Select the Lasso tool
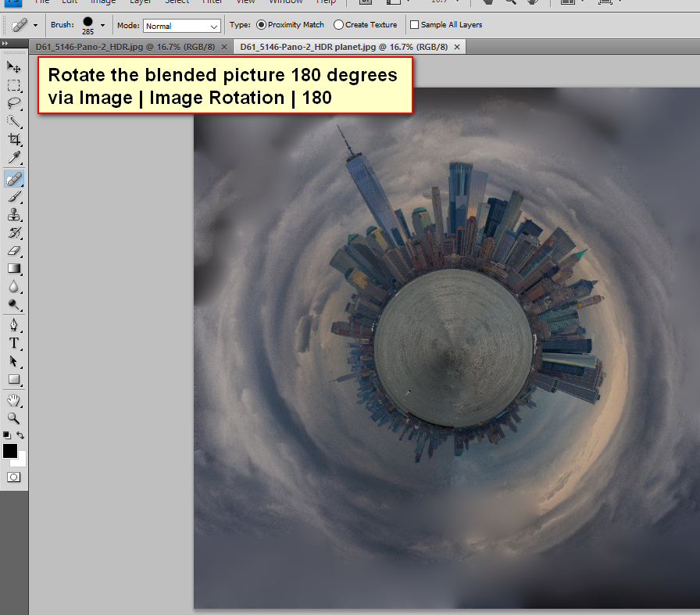This screenshot has width=700, height=615. (x=14, y=103)
